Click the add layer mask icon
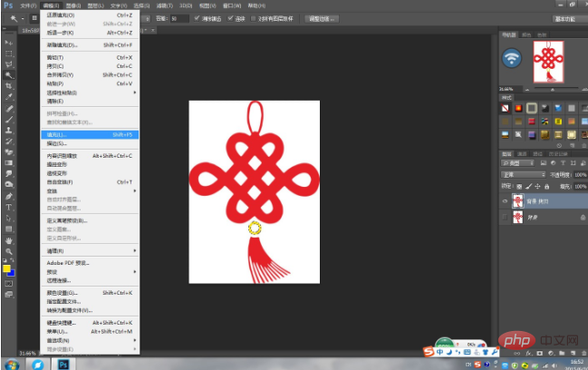 tap(540, 353)
